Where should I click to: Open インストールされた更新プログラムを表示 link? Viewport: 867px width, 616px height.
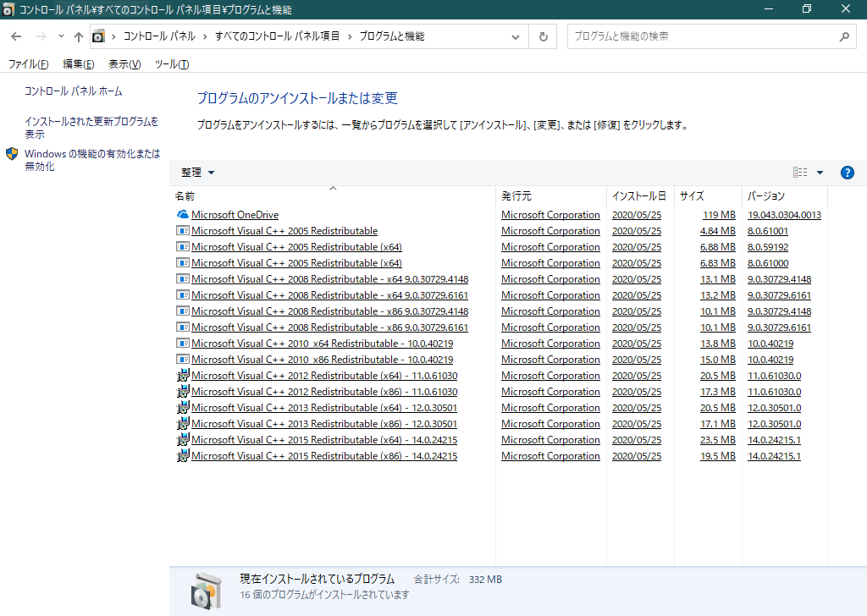point(91,128)
